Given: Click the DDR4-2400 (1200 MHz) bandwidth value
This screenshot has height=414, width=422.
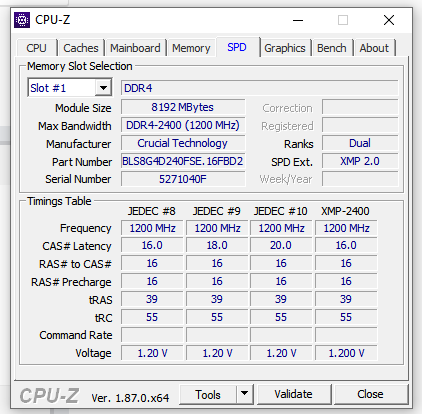Looking at the screenshot, I should [x=183, y=125].
